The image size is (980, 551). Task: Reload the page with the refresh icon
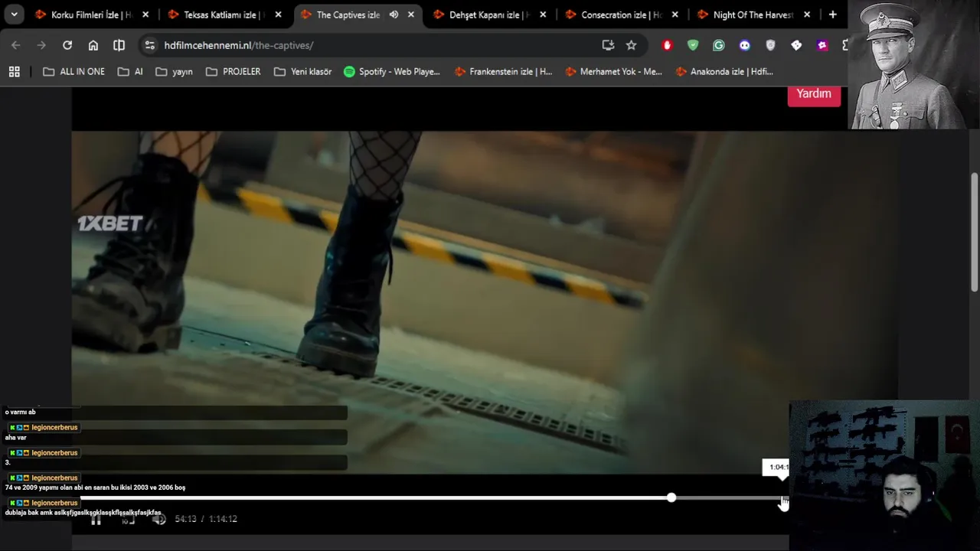[67, 45]
